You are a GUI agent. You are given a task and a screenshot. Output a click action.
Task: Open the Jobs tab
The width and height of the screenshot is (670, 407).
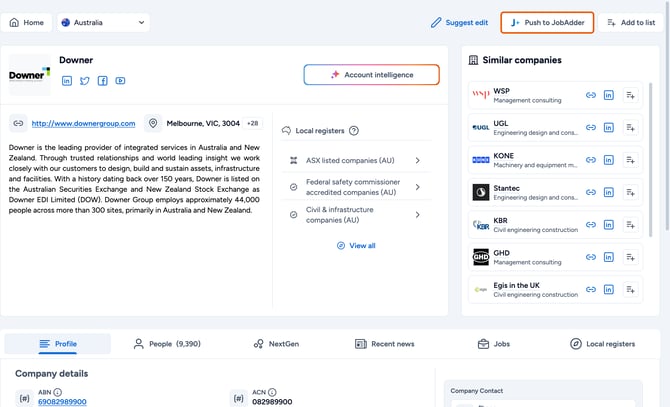pyautogui.click(x=494, y=344)
